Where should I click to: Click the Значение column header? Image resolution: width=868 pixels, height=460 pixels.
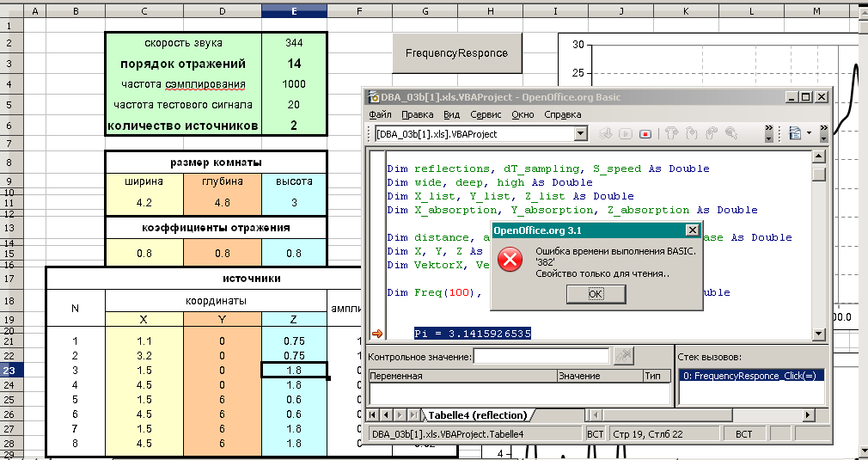pos(600,376)
